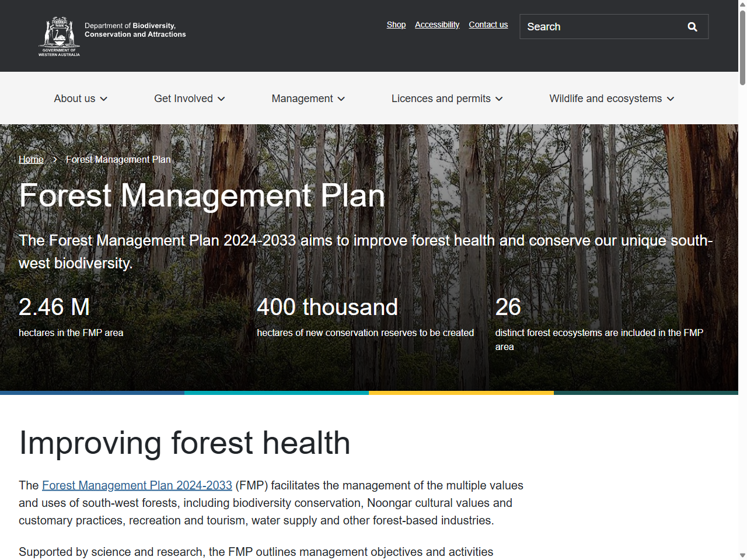This screenshot has width=747, height=560.
Task: Click the Government of Western Australia crest logo
Action: (x=58, y=36)
